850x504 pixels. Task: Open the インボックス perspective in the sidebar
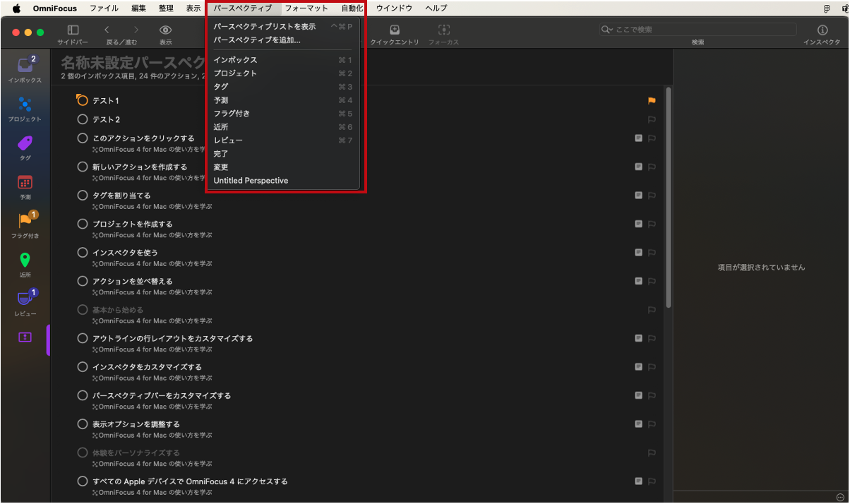pyautogui.click(x=25, y=68)
